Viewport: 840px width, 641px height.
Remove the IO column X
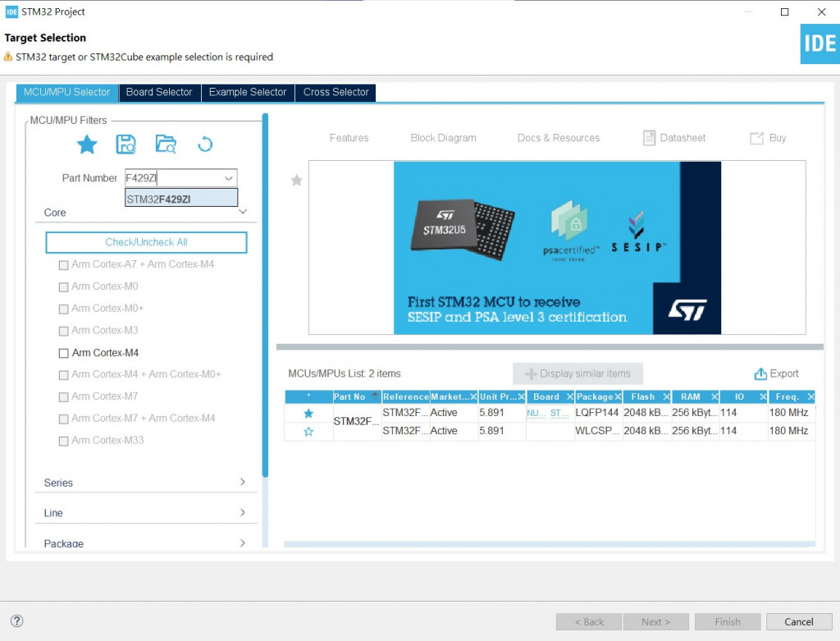pyautogui.click(x=764, y=396)
